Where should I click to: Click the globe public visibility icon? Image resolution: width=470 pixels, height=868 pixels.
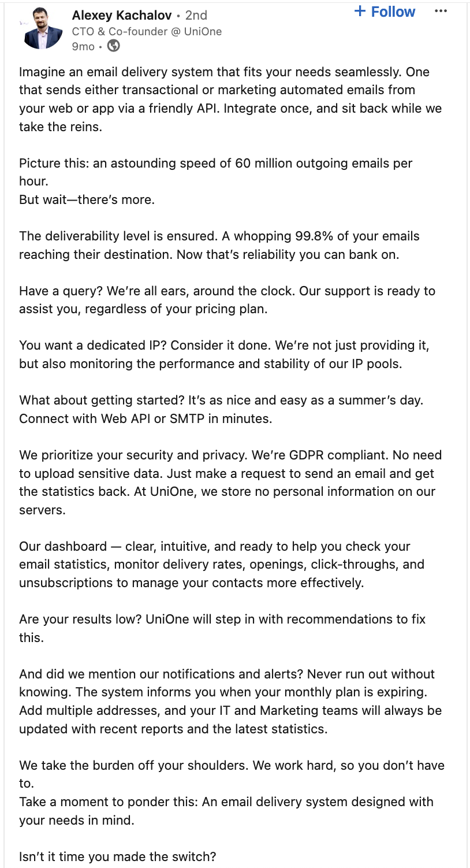pyautogui.click(x=114, y=46)
